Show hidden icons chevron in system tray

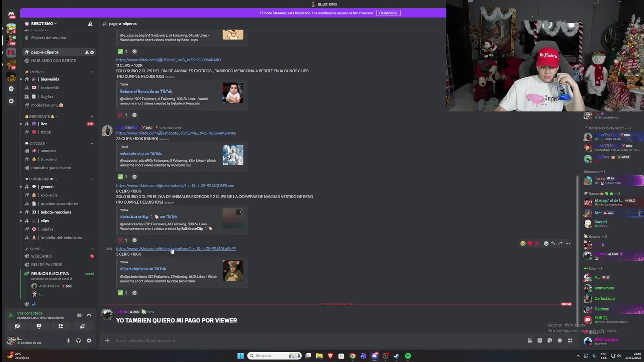pos(578,356)
